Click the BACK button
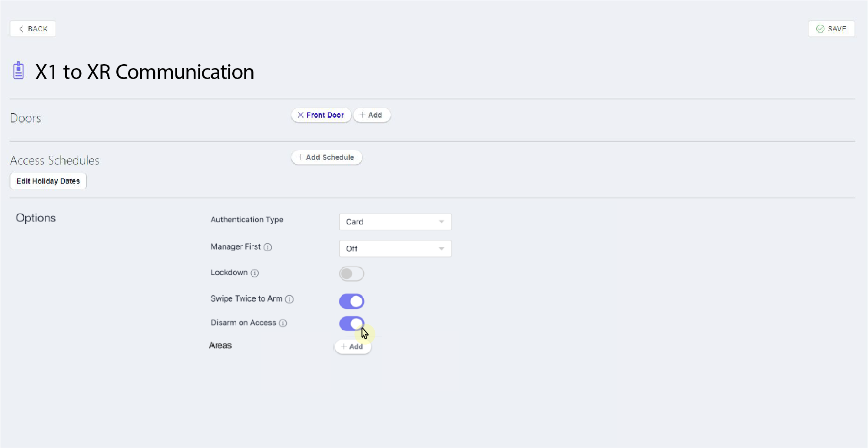This screenshot has height=448, width=868. [33, 29]
